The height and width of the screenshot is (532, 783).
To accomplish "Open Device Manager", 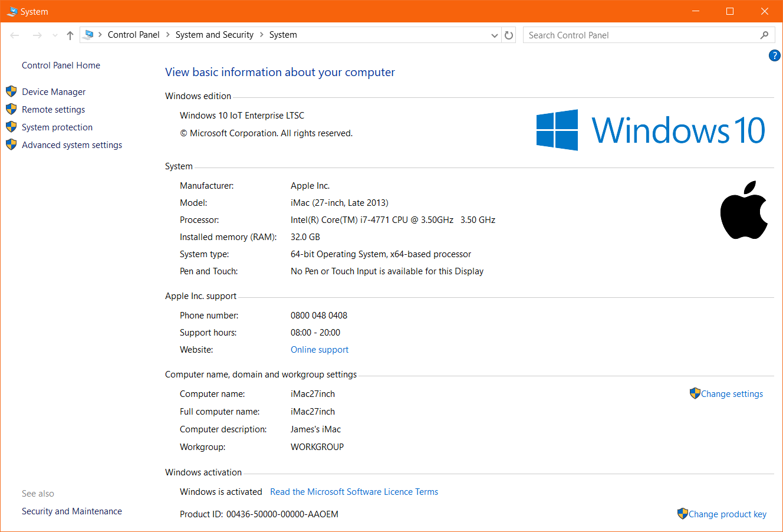I will click(x=54, y=92).
